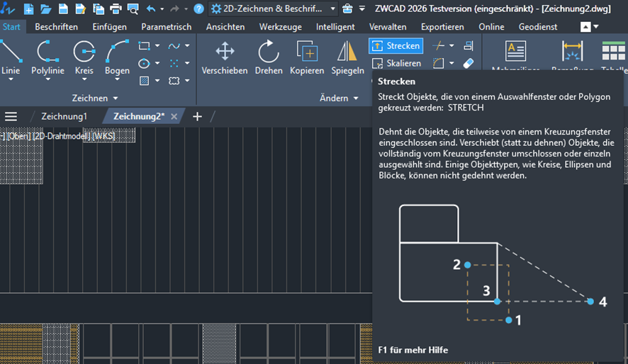Click the Skalieren button
The image size is (628, 364).
(396, 63)
